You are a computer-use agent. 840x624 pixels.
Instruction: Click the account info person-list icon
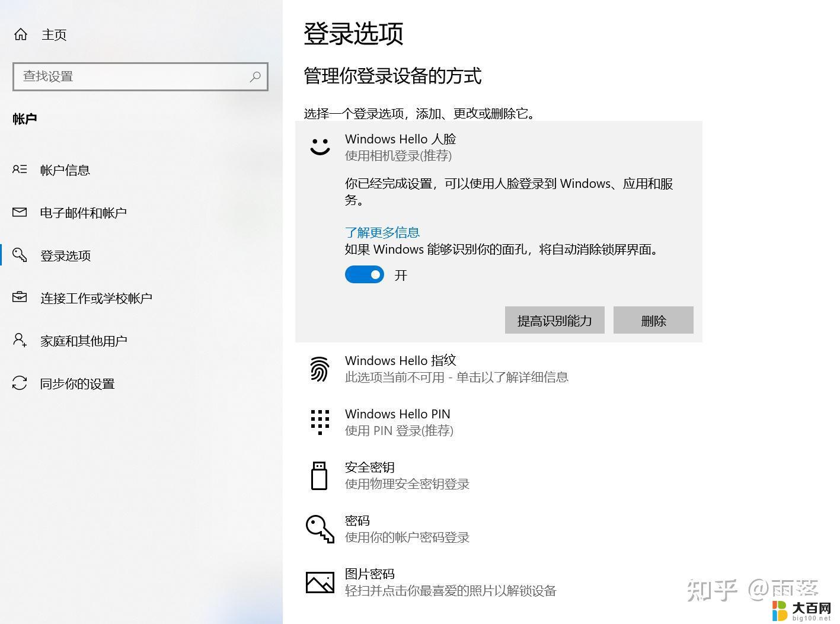point(20,169)
